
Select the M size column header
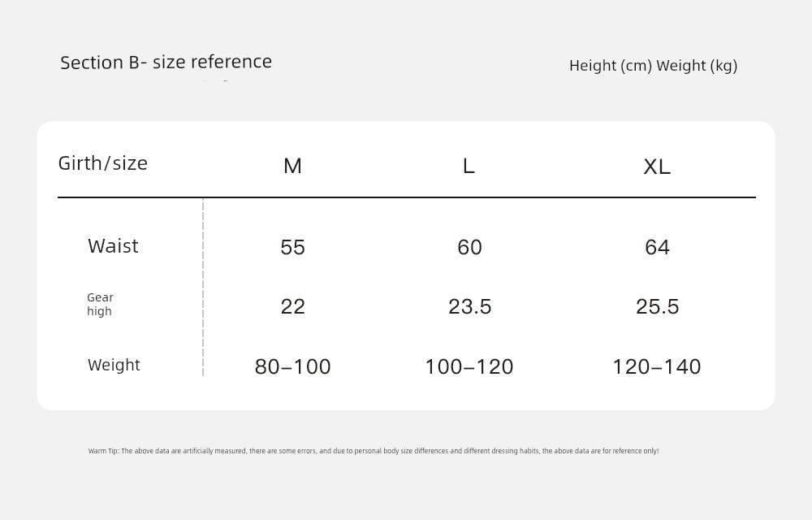(292, 167)
